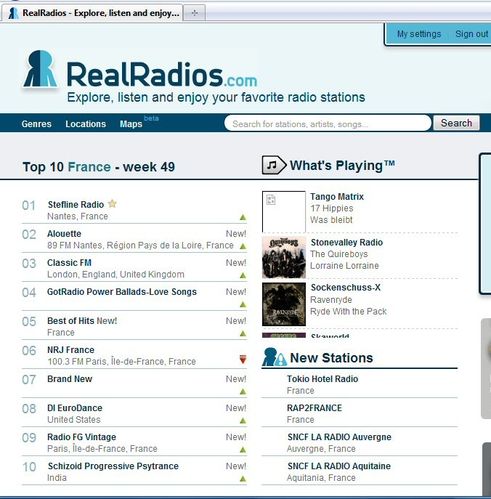This screenshot has width=491, height=499.
Task: Click the green up arrow in Brand New row
Action: coord(243,392)
